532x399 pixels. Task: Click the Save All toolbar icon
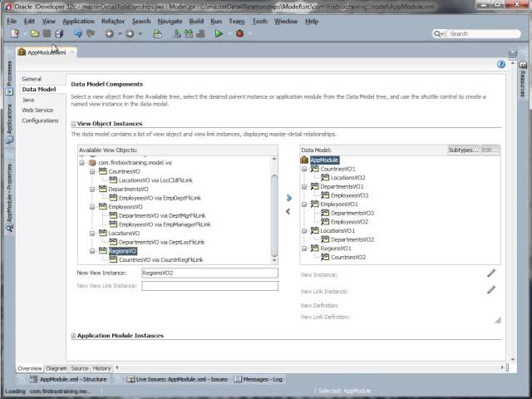(59, 33)
